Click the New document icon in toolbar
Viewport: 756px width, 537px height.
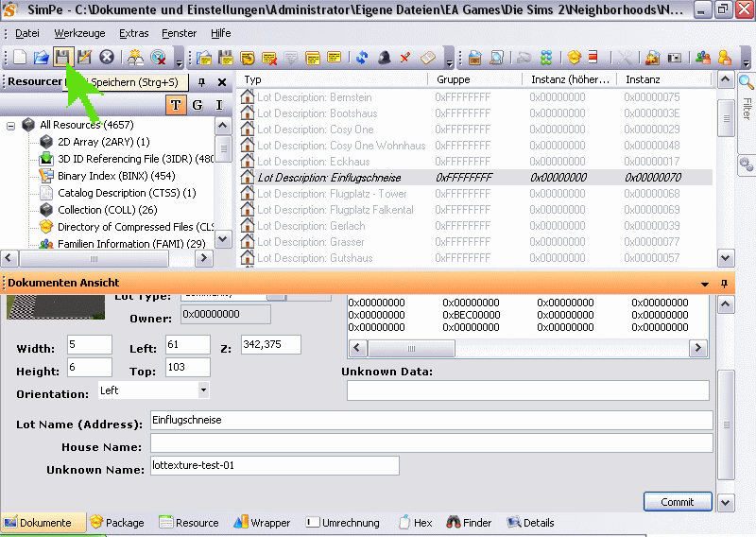20,58
